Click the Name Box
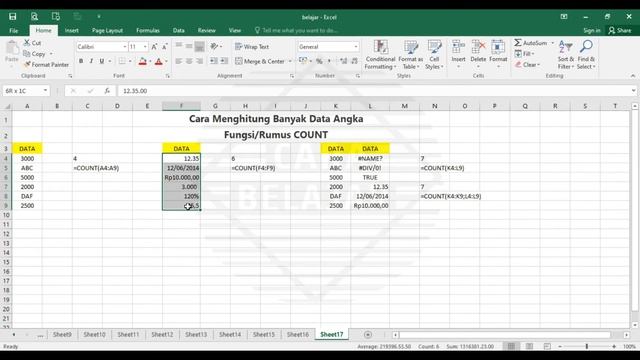Viewport: 640px width, 360px height. click(x=26, y=91)
